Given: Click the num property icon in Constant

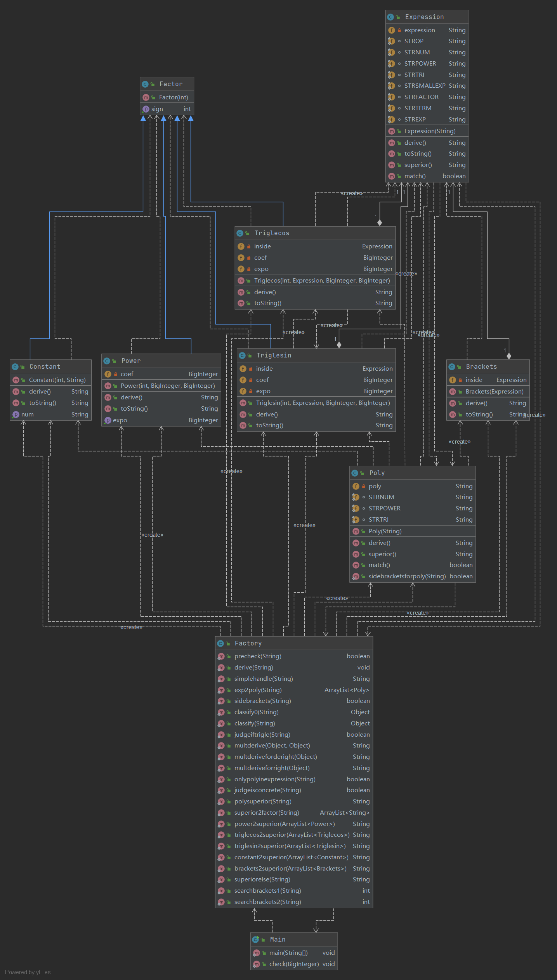Looking at the screenshot, I should 16,415.
